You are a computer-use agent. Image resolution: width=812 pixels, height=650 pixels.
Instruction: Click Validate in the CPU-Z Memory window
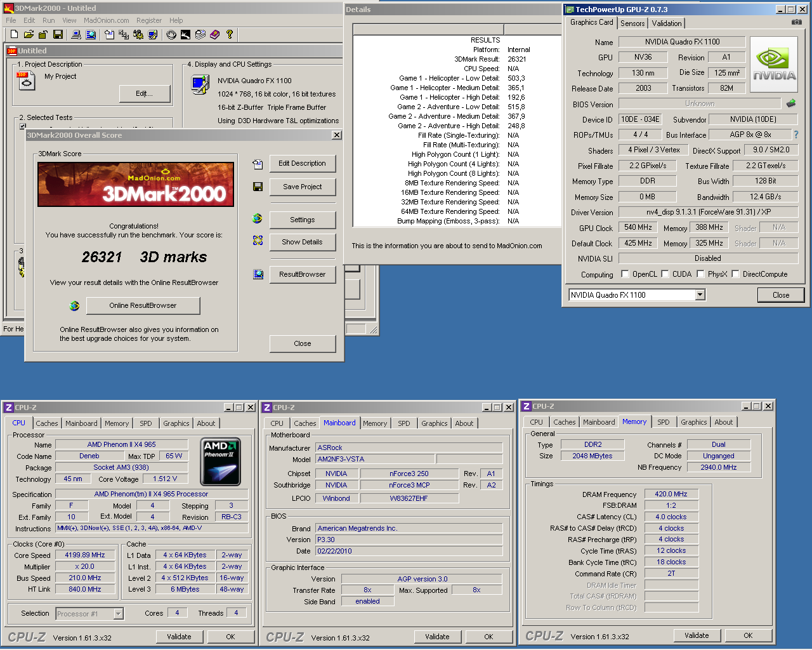point(697,635)
